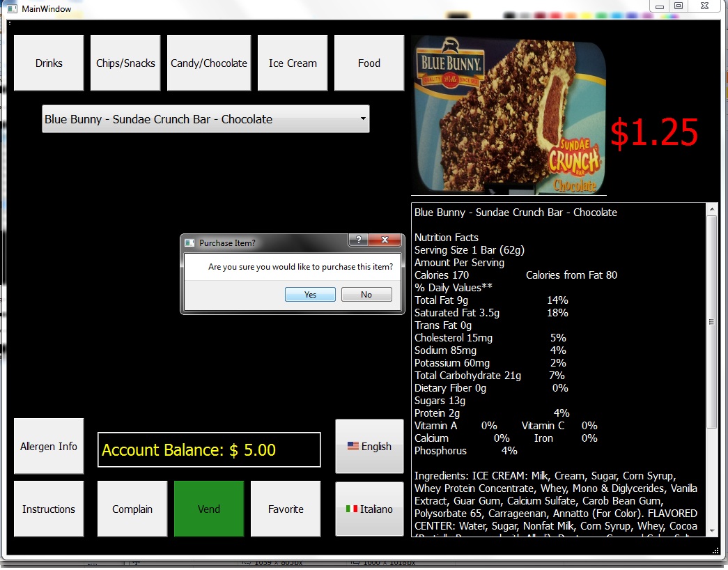The width and height of the screenshot is (728, 570).
Task: Open Allergen Info
Action: (49, 446)
